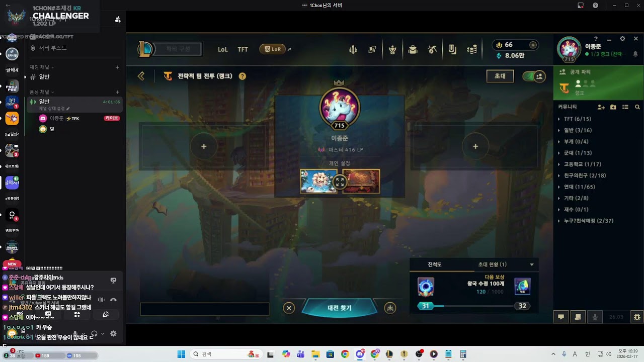Expand the 기타 (2/8) friend group
Image resolution: width=644 pixels, height=362 pixels.
pyautogui.click(x=576, y=198)
